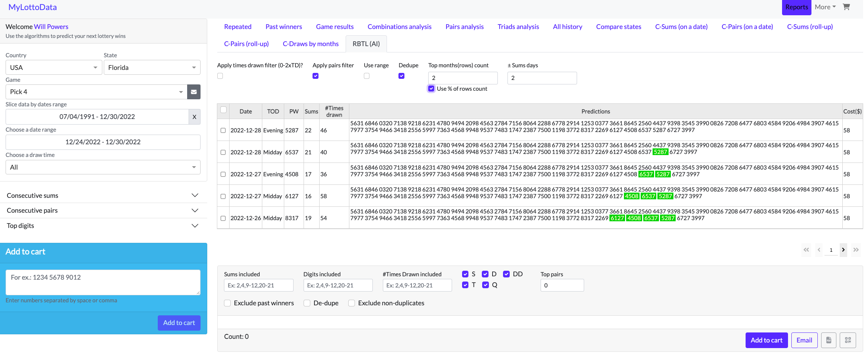
Task: Go to the next results page
Action: coord(843,250)
